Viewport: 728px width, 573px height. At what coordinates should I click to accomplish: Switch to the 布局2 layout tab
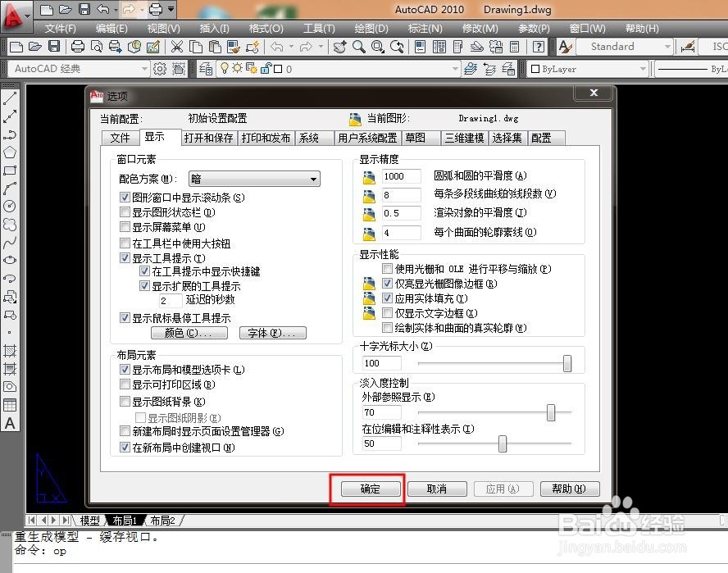click(x=163, y=521)
